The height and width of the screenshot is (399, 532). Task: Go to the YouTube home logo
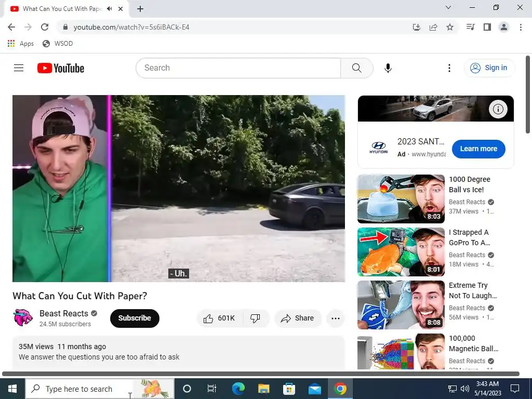pyautogui.click(x=61, y=68)
